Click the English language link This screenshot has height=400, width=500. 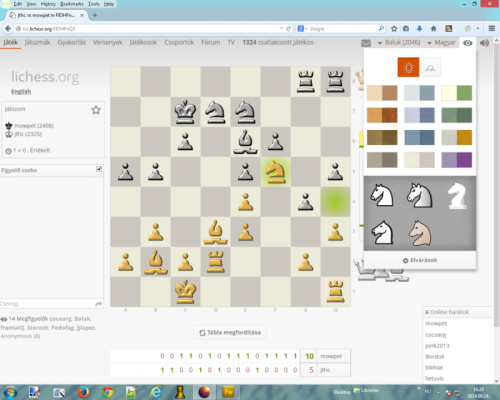tap(21, 91)
